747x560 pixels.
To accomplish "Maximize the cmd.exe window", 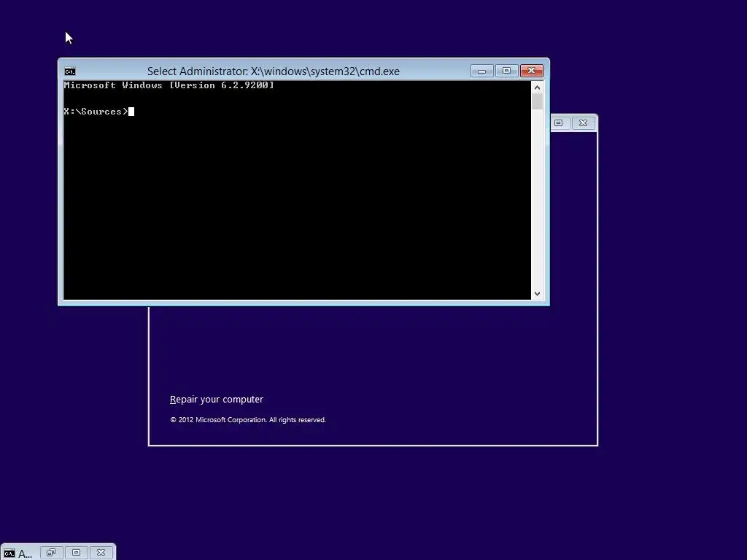I will click(506, 71).
